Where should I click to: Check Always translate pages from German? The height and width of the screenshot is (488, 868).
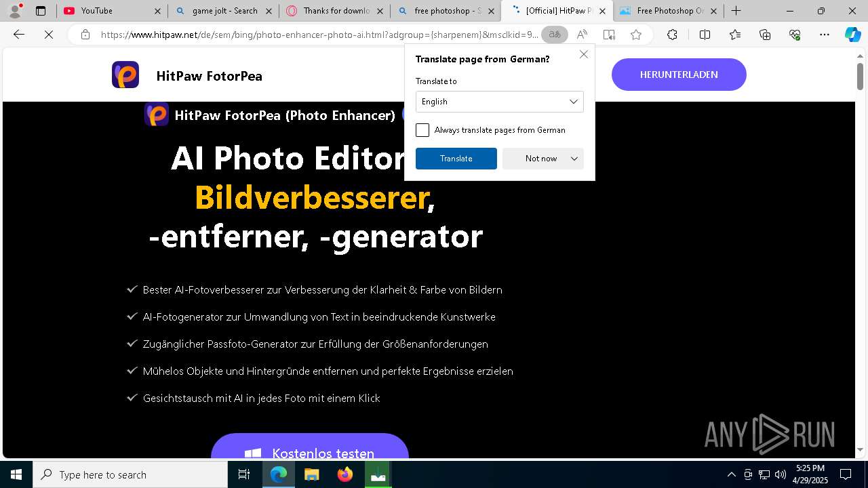422,130
